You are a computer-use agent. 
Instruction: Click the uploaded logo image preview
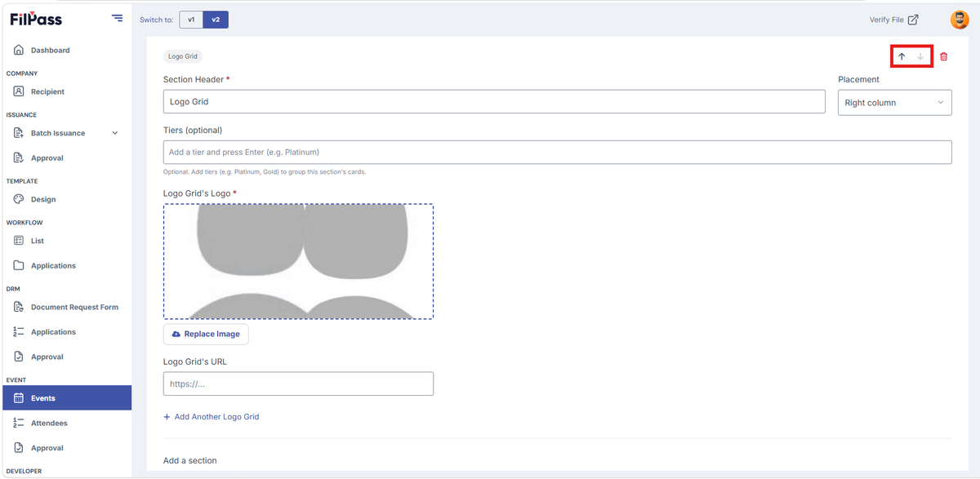click(298, 261)
